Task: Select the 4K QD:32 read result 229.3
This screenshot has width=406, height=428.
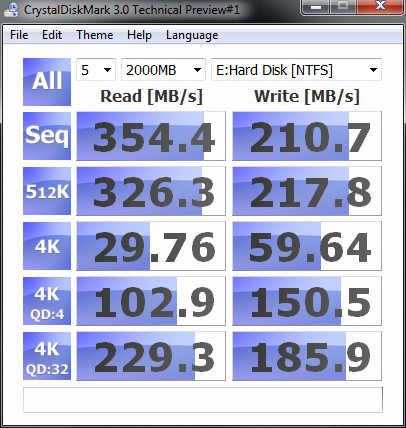Action: tap(151, 356)
